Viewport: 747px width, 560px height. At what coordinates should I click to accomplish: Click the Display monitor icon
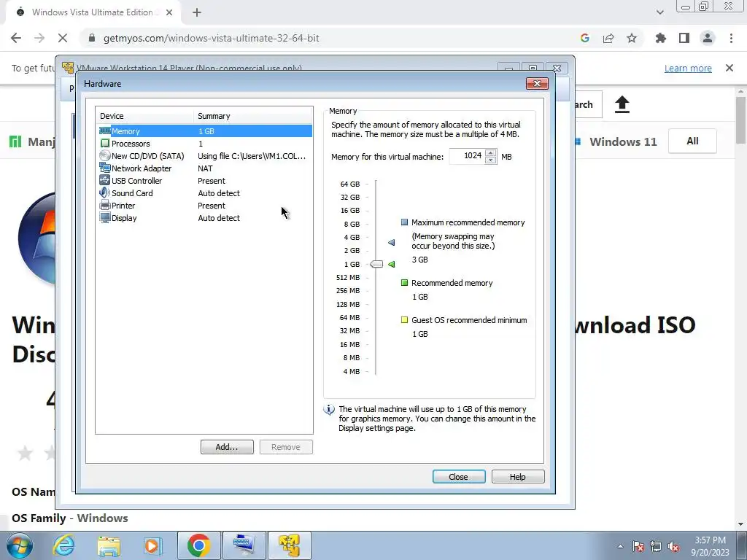coord(105,217)
